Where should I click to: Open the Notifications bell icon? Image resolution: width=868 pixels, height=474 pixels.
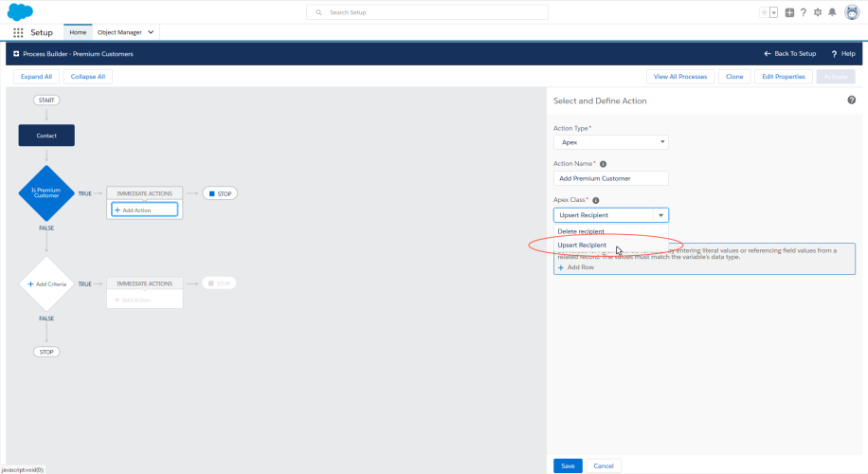point(832,12)
